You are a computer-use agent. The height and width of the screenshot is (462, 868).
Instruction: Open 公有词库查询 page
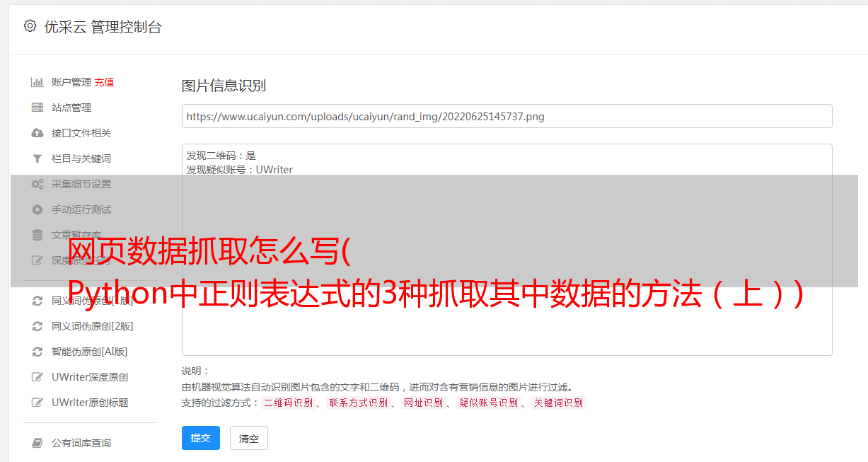(81, 443)
